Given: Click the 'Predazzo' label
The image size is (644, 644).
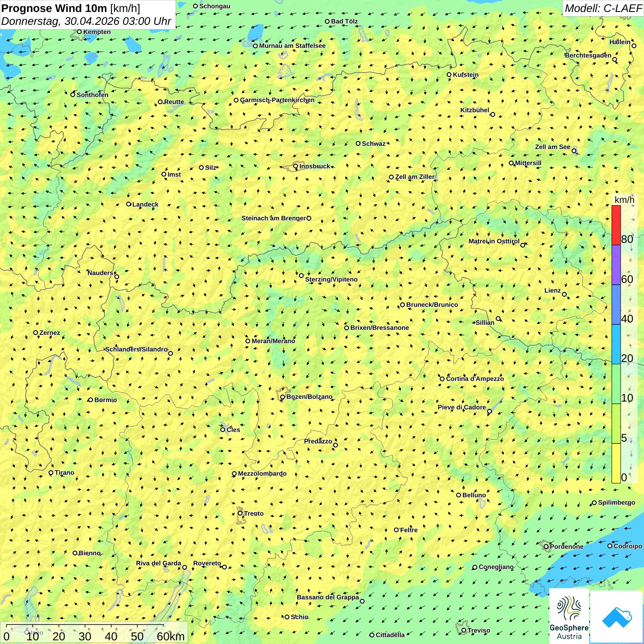Looking at the screenshot, I should pyautogui.click(x=318, y=441).
